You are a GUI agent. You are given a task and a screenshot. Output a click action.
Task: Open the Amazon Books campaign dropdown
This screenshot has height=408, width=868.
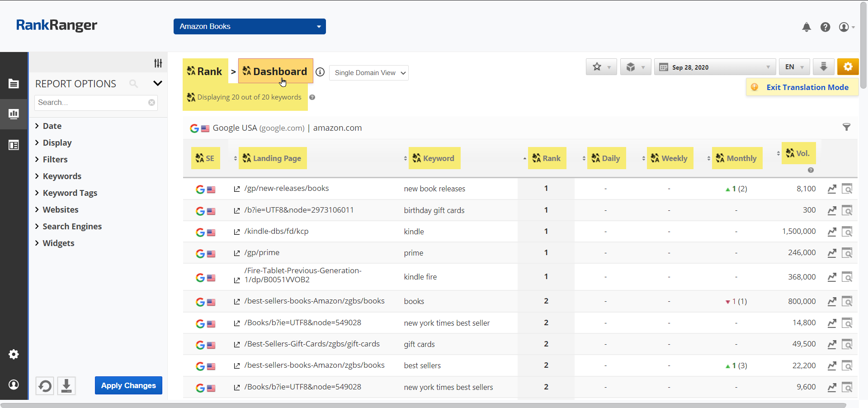pyautogui.click(x=250, y=26)
